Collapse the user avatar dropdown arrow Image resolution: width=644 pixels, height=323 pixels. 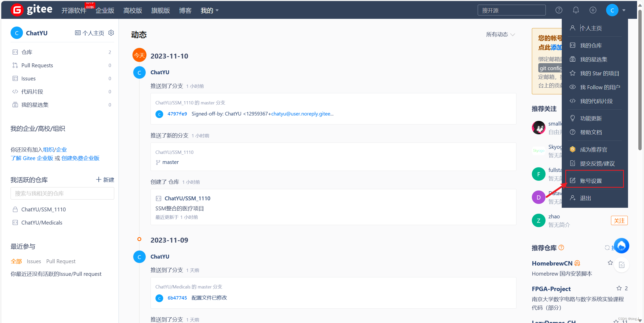624,10
